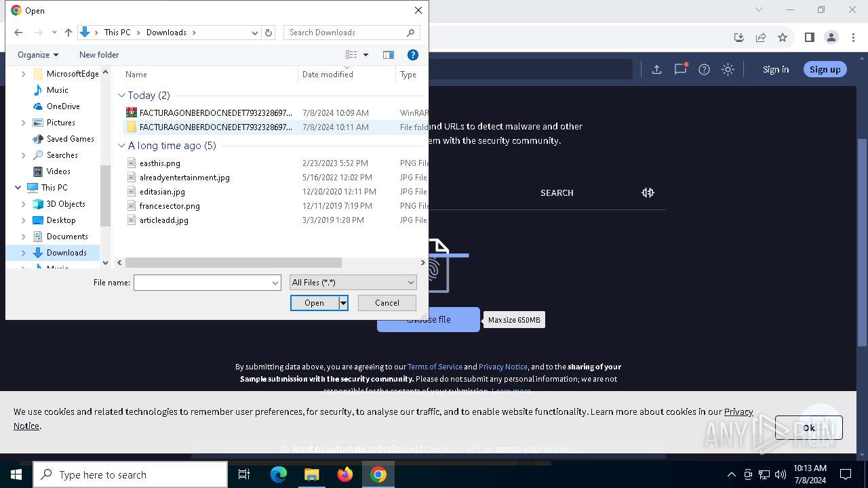
Task: Open Task View on taskbar
Action: (x=244, y=474)
